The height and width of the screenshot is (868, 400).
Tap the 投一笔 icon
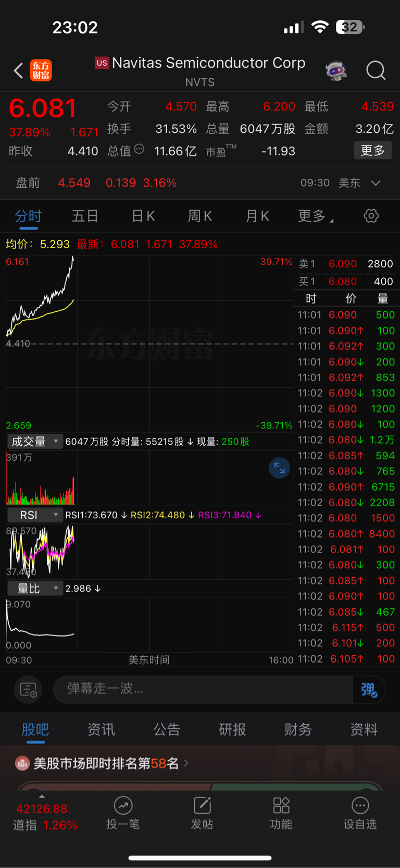(123, 805)
